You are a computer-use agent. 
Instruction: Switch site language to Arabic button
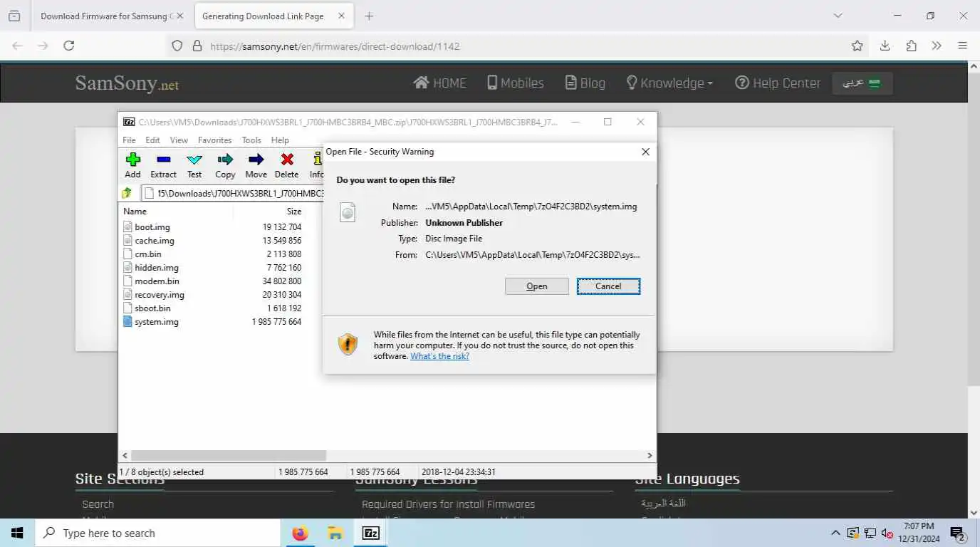click(x=862, y=83)
